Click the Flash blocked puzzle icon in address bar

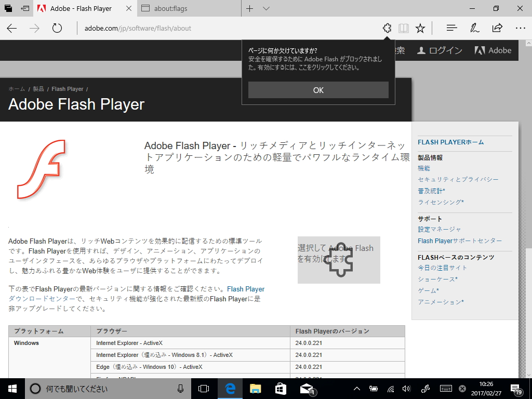387,28
